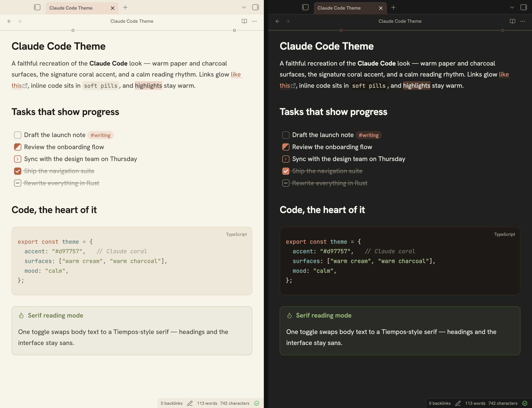The width and height of the screenshot is (532, 408).
Task: Click pencil edit icon in light status bar
Action: coord(190,403)
